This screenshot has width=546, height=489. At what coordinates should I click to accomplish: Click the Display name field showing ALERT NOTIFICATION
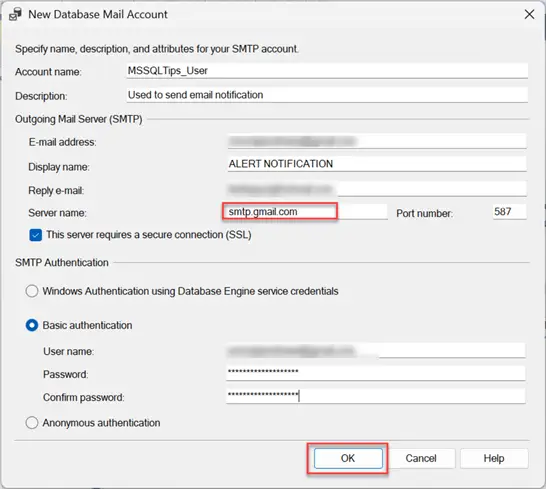pos(377,164)
